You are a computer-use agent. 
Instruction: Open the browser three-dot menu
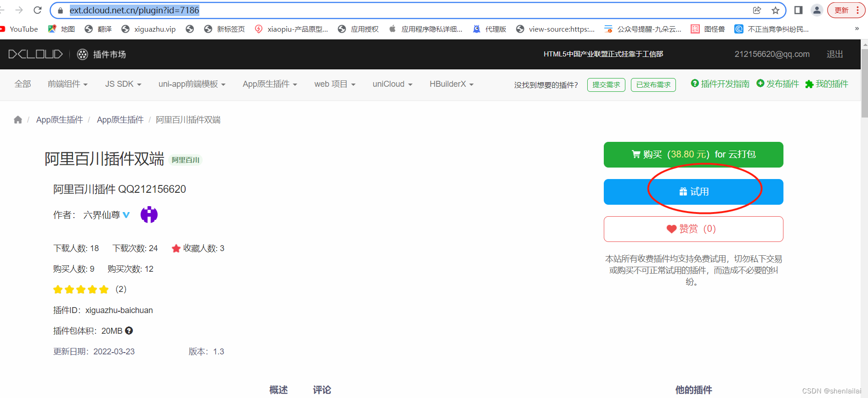pos(858,10)
